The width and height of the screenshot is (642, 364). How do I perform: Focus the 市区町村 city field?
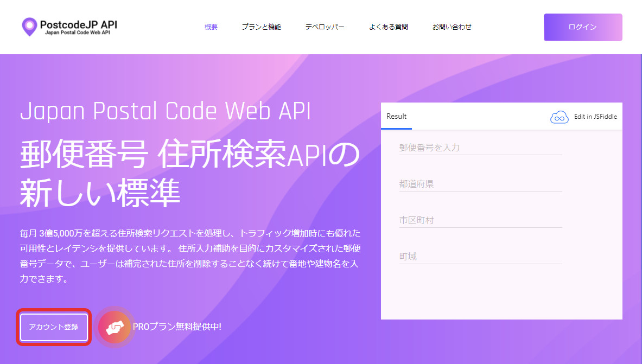coord(480,220)
